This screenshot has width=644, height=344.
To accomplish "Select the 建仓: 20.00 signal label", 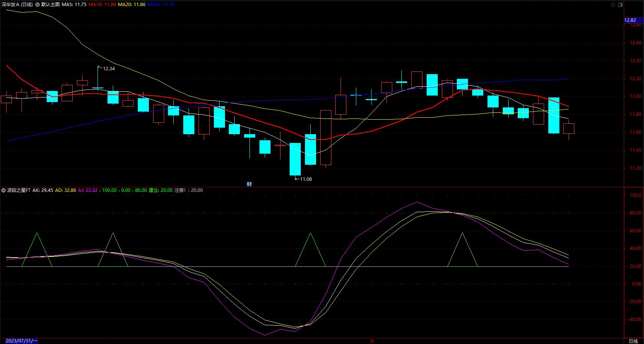I will click(x=161, y=190).
